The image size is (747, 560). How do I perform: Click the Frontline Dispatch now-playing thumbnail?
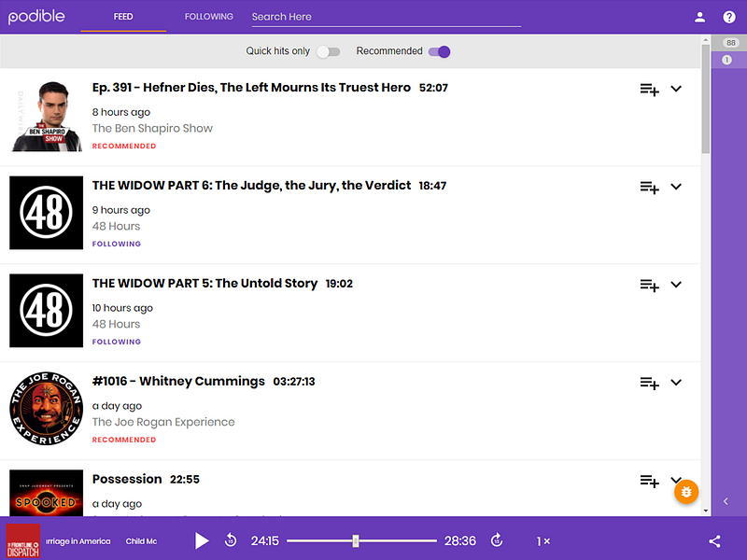pyautogui.click(x=22, y=541)
